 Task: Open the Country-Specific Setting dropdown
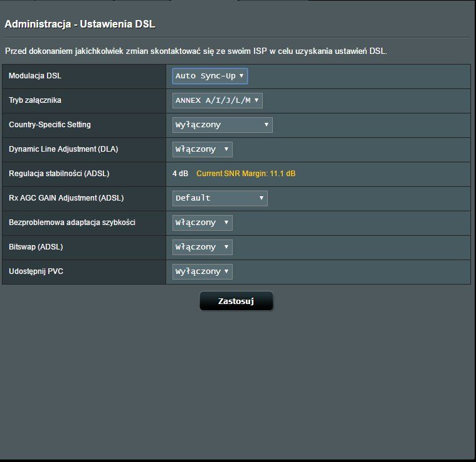222,125
